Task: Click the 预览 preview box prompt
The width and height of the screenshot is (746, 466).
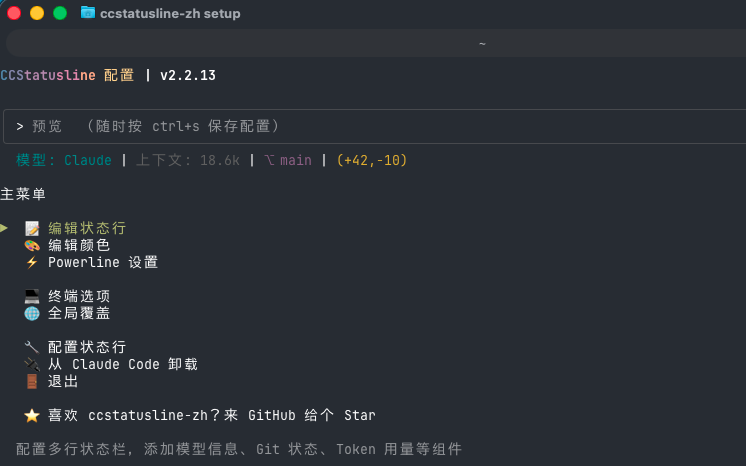Action: (x=374, y=126)
